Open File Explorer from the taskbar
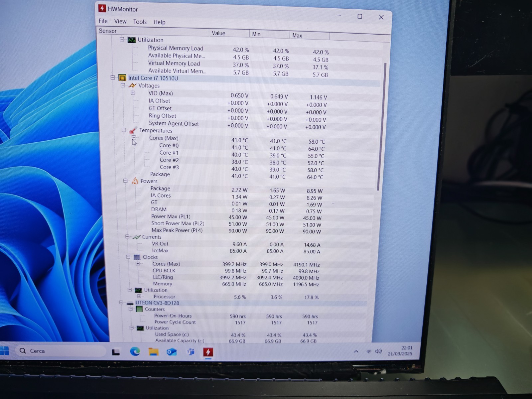Screen dimensions: 532x399 point(153,351)
